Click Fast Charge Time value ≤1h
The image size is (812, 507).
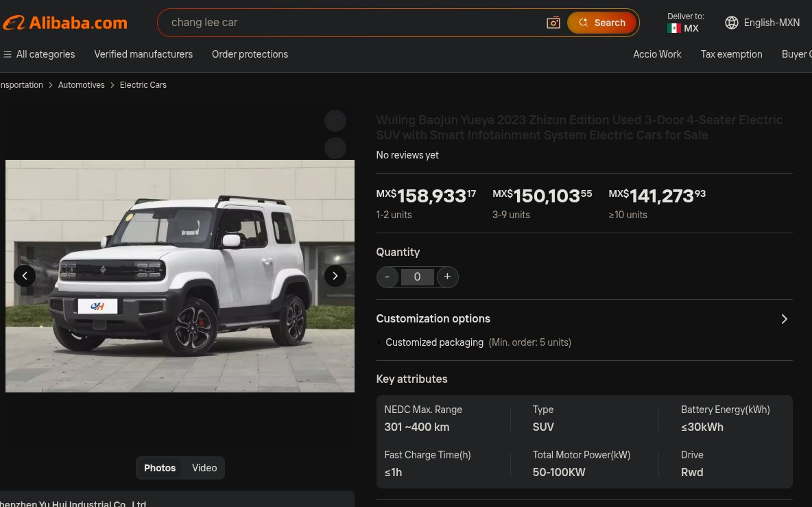click(393, 473)
